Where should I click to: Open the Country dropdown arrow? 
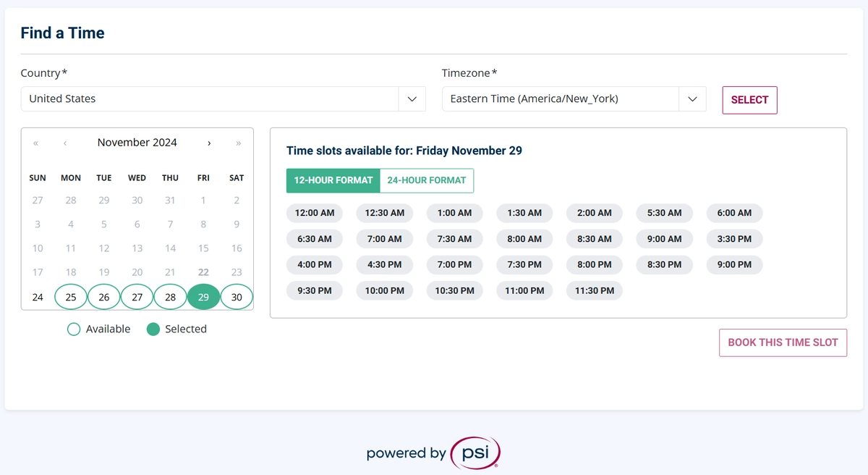412,99
